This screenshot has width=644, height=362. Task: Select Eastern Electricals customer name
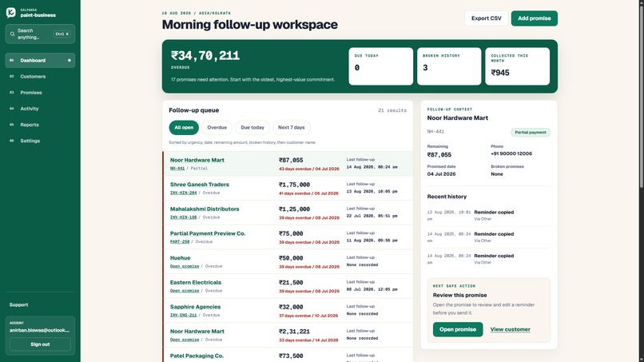[196, 282]
